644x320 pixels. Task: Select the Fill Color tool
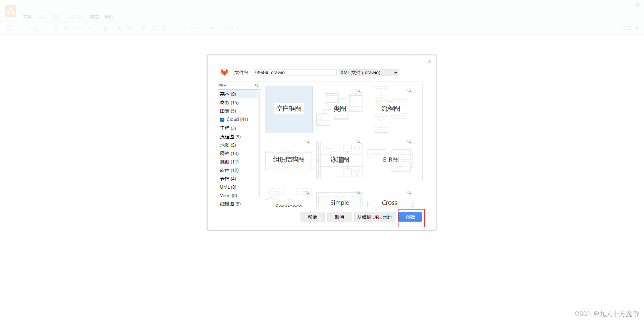point(144,28)
